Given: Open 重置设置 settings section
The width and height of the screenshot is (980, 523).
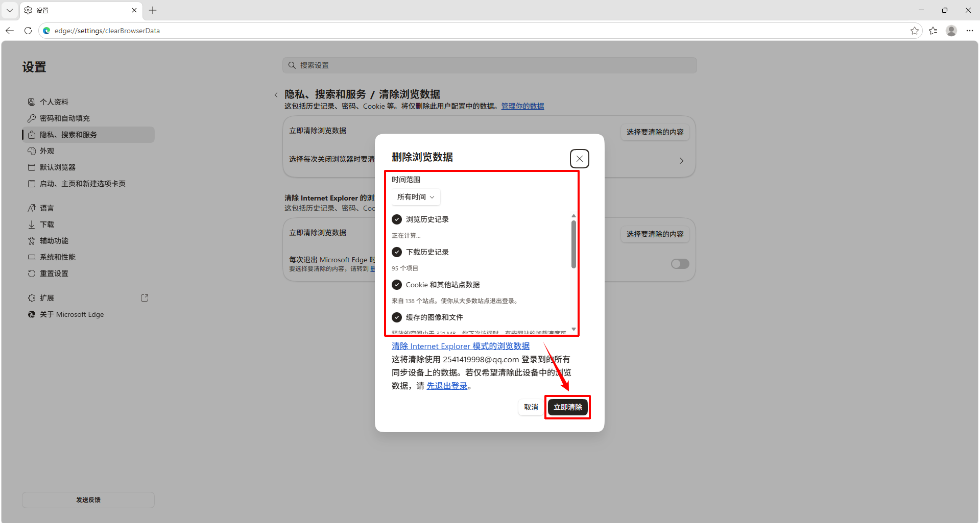Looking at the screenshot, I should (x=88, y=273).
